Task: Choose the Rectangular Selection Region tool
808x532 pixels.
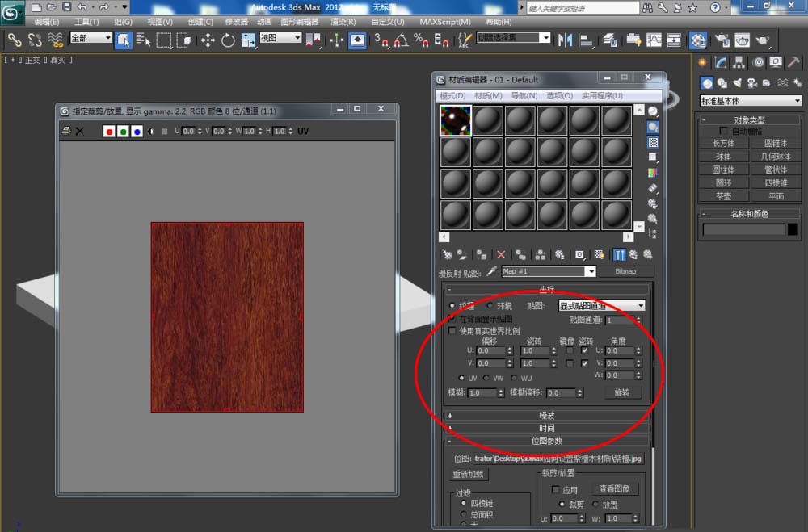Action: (164, 40)
